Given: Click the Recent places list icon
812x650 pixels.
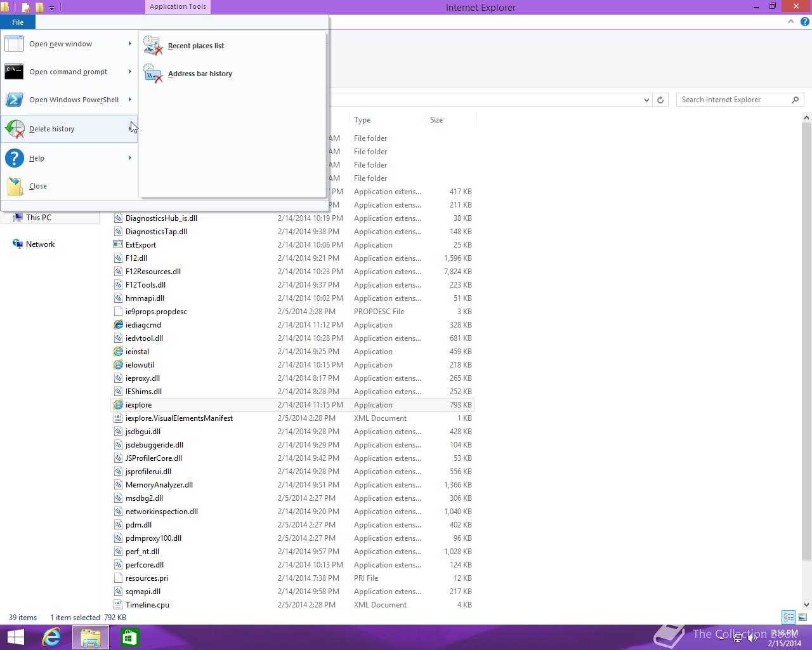Looking at the screenshot, I should click(153, 46).
